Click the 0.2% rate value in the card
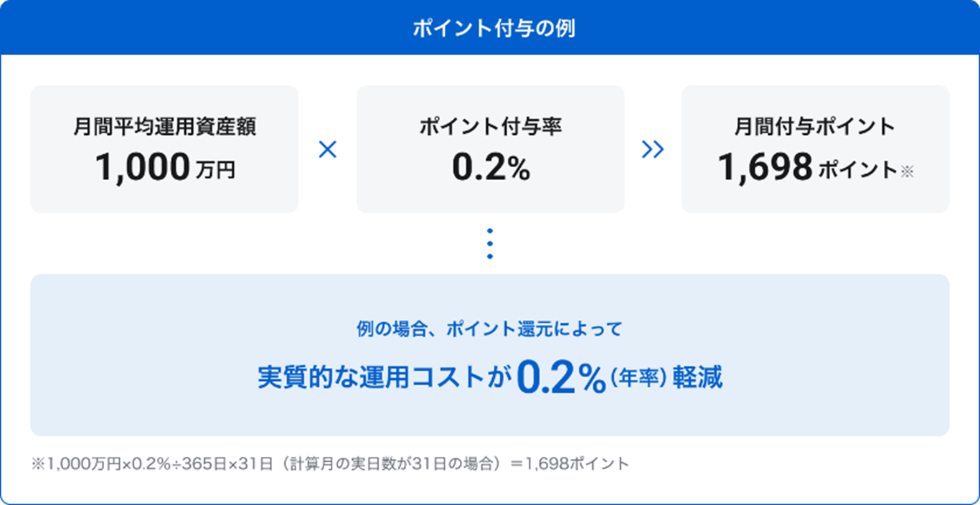980x505 pixels. point(490,169)
